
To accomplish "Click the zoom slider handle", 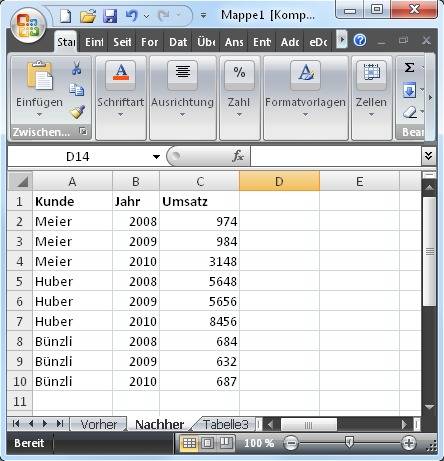I will 349,443.
